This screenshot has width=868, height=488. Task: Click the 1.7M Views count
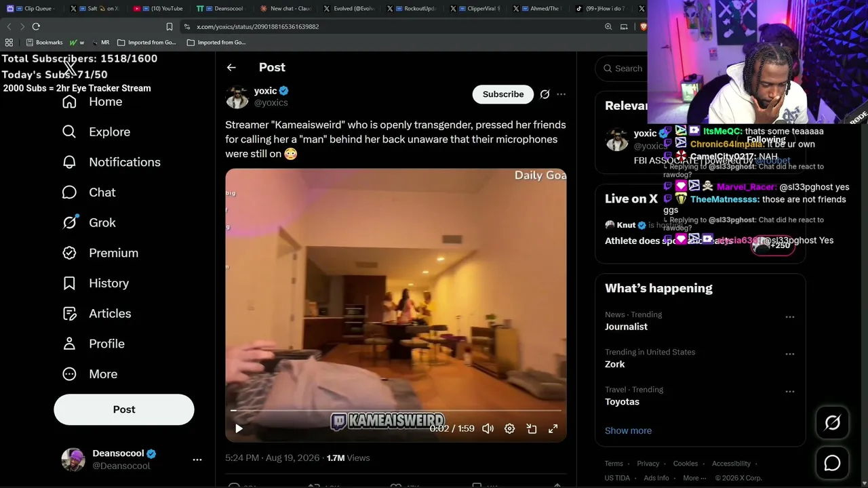tap(348, 458)
